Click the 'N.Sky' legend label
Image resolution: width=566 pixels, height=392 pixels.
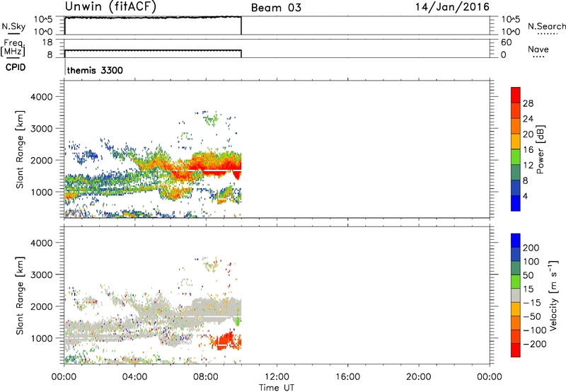click(x=13, y=26)
